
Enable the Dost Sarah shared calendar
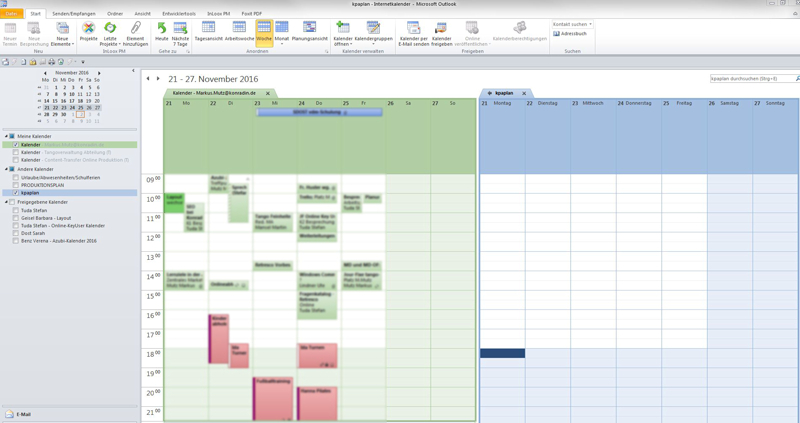(x=16, y=233)
